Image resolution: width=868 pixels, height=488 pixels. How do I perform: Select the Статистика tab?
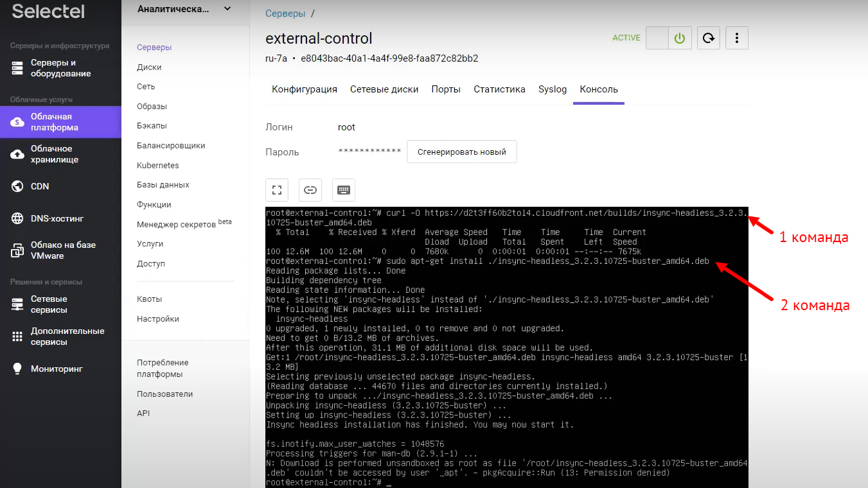499,89
